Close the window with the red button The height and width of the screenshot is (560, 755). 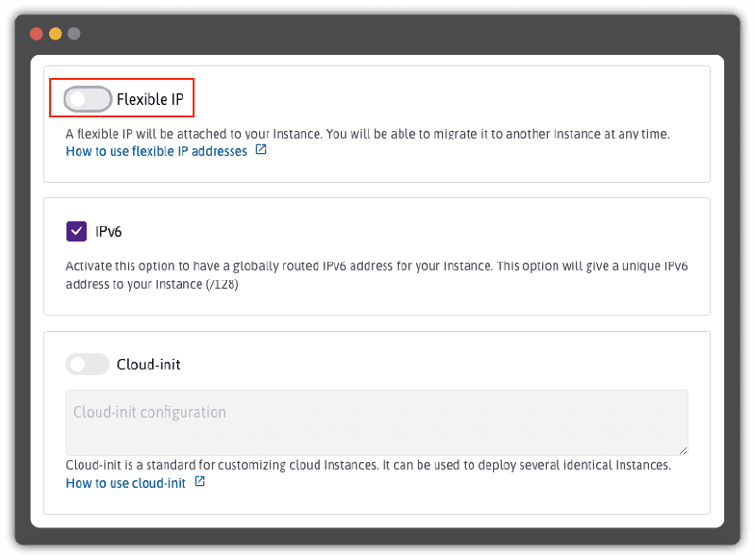(37, 34)
